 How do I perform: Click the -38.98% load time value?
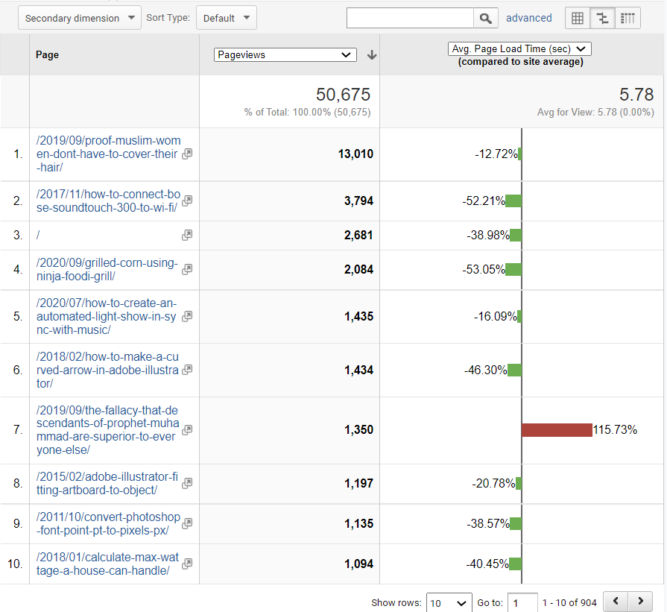point(488,235)
